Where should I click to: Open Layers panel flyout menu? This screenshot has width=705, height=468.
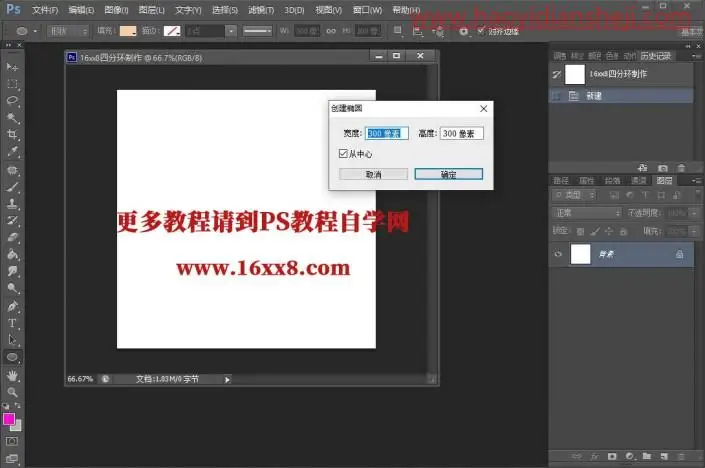point(696,180)
